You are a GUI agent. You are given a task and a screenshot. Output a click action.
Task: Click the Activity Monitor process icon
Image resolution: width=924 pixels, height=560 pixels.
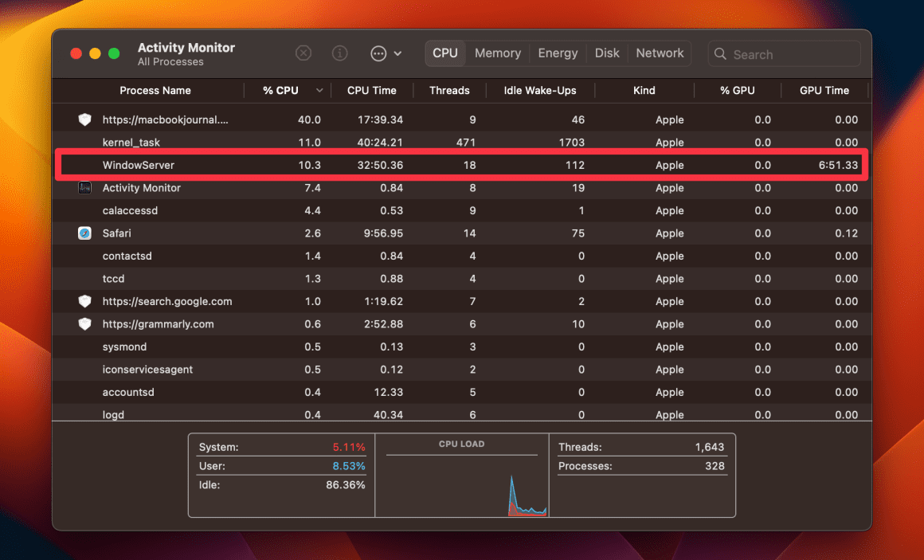[x=85, y=187]
